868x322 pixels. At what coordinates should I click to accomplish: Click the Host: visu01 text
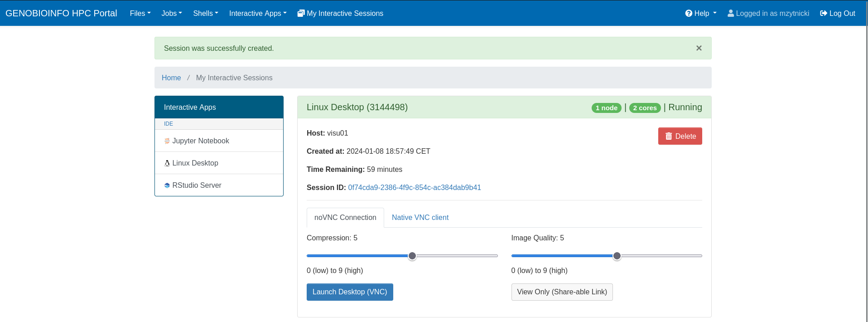click(327, 133)
